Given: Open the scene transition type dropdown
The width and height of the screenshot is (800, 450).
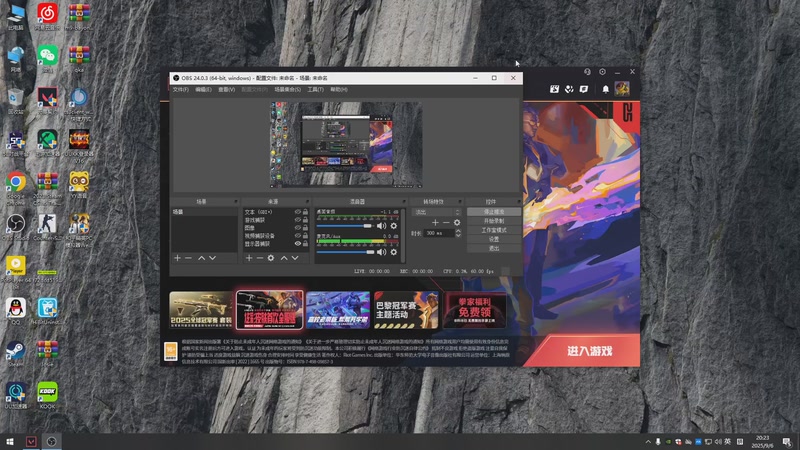Looking at the screenshot, I should (437, 212).
